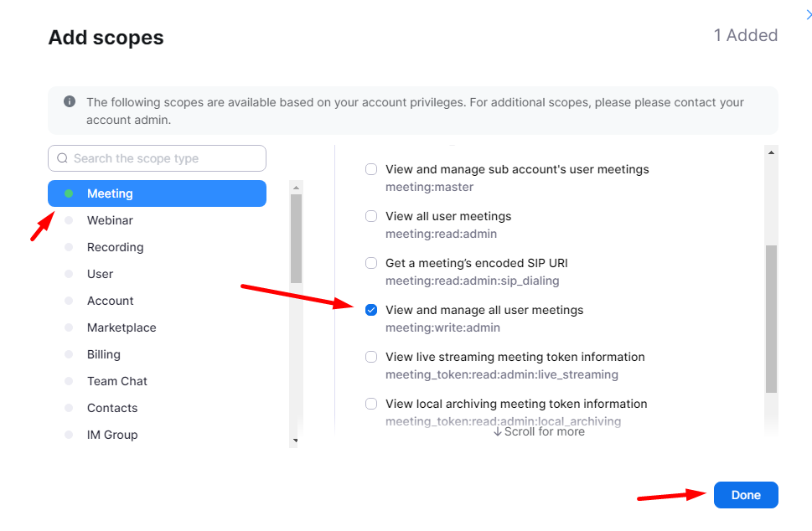Click the info icon in the notice banner

[x=70, y=101]
